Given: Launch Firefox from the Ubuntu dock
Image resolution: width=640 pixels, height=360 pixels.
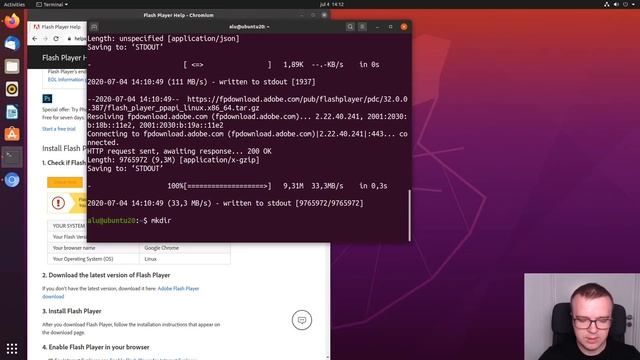Looking at the screenshot, I should [x=12, y=20].
